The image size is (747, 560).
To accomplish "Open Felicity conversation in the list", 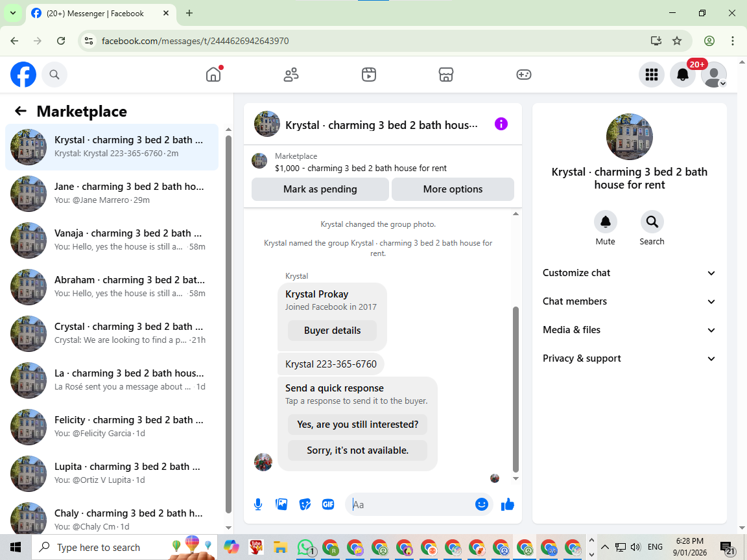I will pos(112,426).
